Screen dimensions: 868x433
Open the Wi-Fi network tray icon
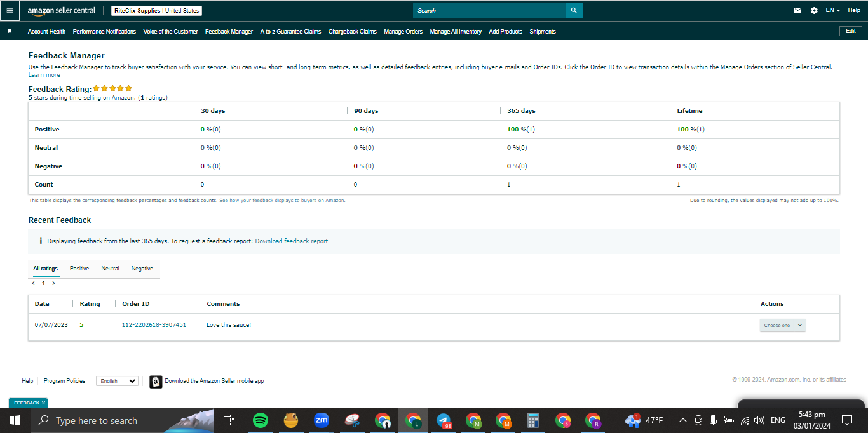pyautogui.click(x=745, y=420)
